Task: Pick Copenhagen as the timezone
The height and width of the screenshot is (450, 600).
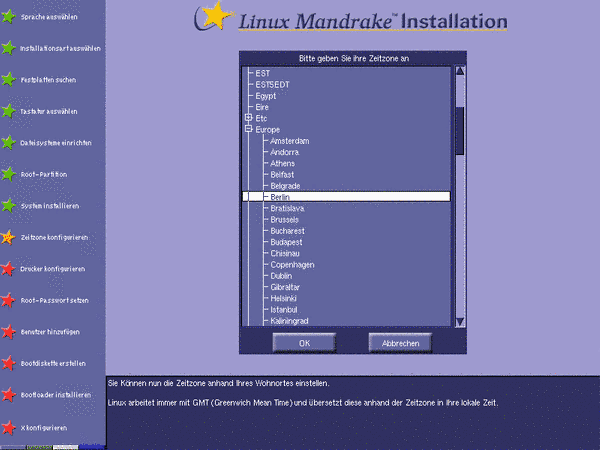Action: point(292,264)
